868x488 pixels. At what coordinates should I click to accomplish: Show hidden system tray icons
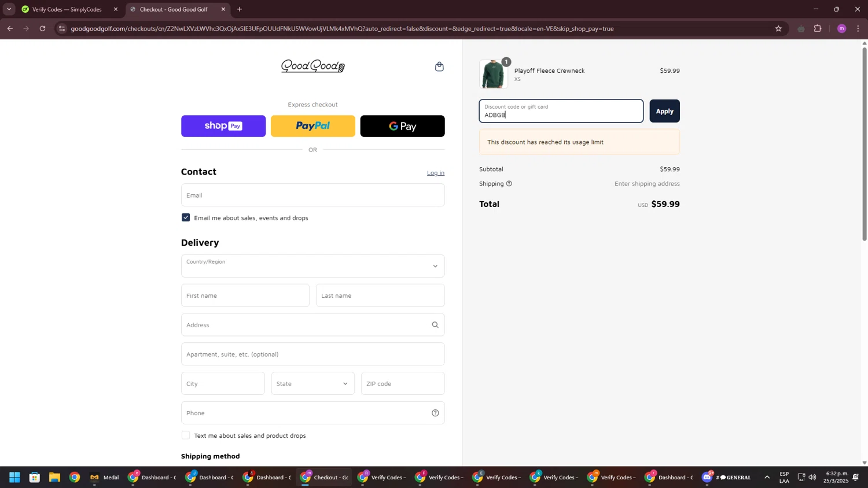coord(767,478)
